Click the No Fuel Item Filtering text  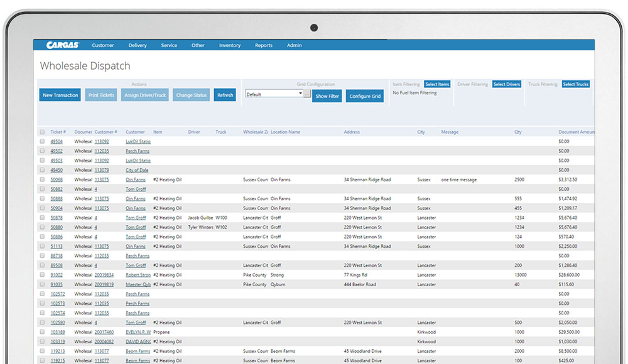[414, 93]
